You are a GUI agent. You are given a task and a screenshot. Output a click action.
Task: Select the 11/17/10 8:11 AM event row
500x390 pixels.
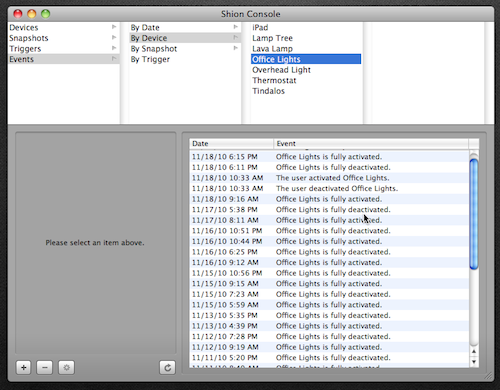click(x=329, y=220)
